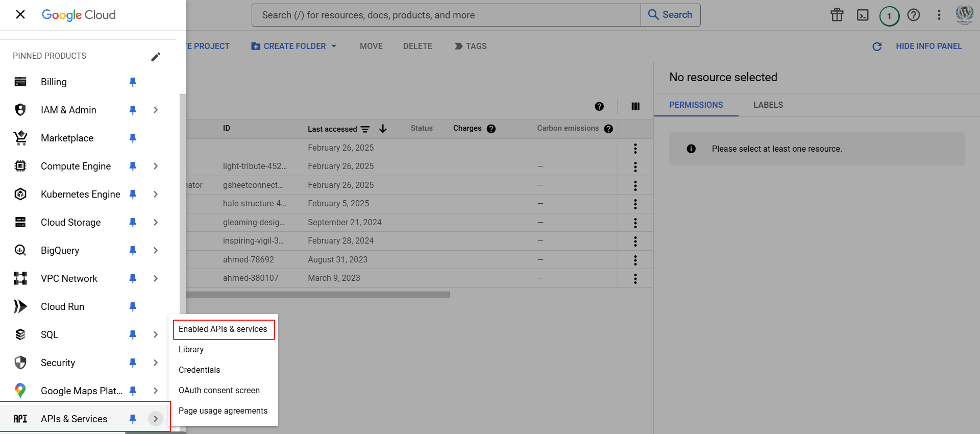Viewport: 980px width, 434px height.
Task: Click the DELETE button
Action: (418, 46)
